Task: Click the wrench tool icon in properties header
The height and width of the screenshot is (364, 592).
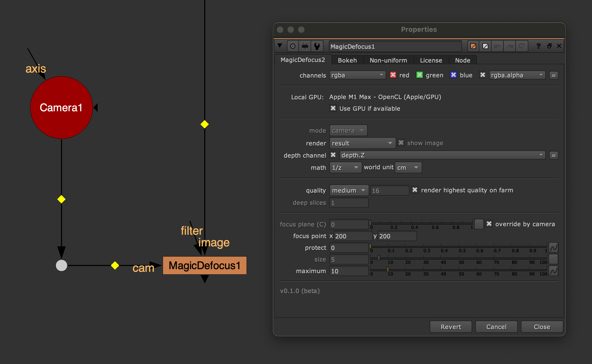Action: (317, 46)
